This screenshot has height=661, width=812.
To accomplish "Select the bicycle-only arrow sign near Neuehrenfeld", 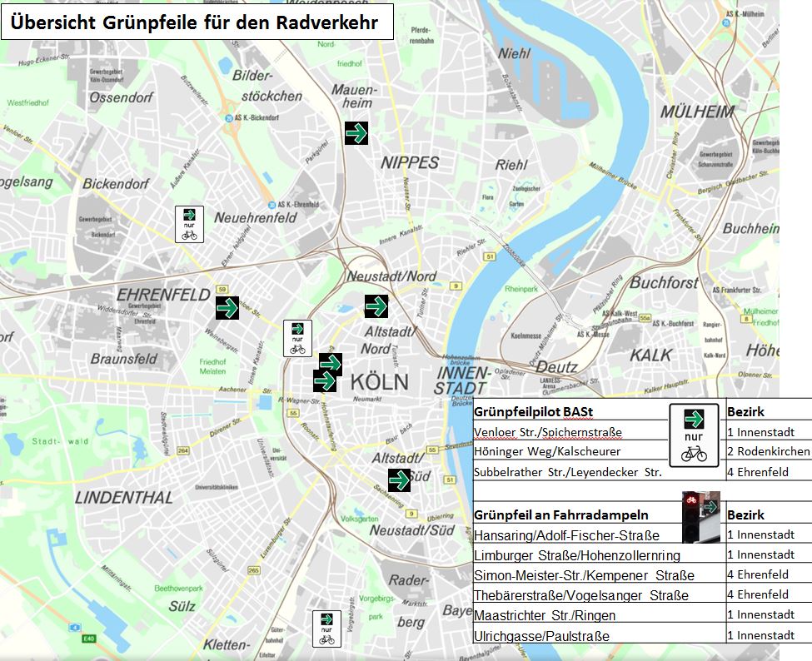I will click(189, 224).
